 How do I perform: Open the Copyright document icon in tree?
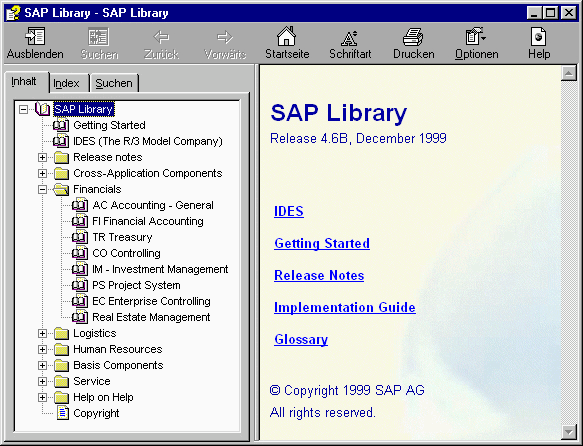point(62,413)
